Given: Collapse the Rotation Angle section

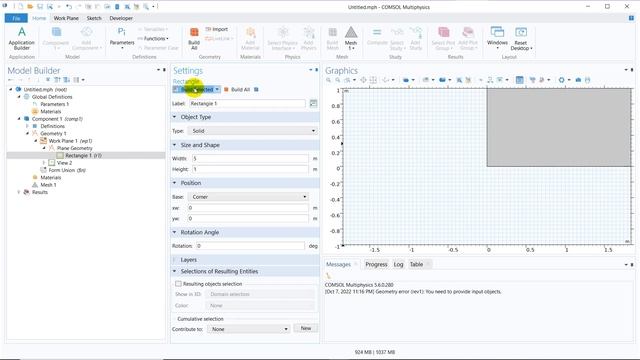Looking at the screenshot, I should pos(174,232).
